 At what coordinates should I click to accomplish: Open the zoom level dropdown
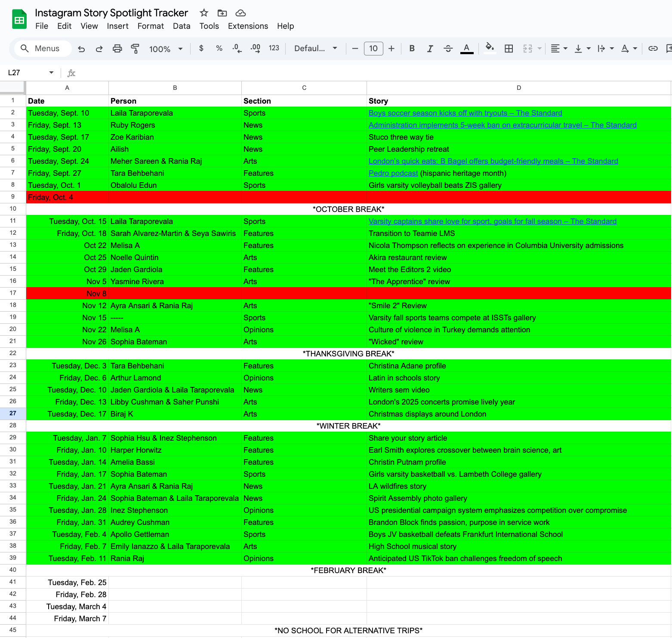click(166, 49)
